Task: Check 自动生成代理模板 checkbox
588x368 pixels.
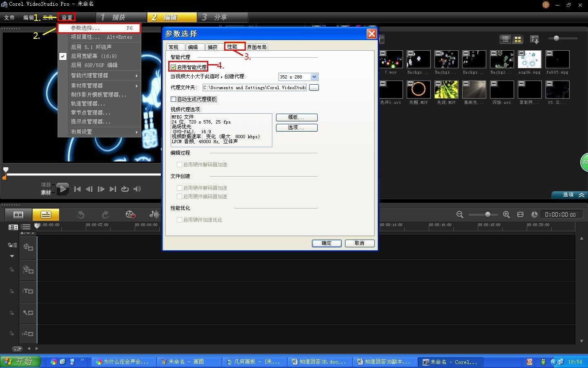Action: click(174, 99)
